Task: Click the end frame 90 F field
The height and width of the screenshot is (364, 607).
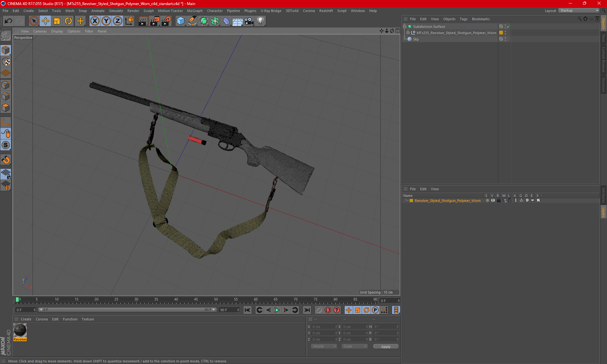Action: coord(229,310)
